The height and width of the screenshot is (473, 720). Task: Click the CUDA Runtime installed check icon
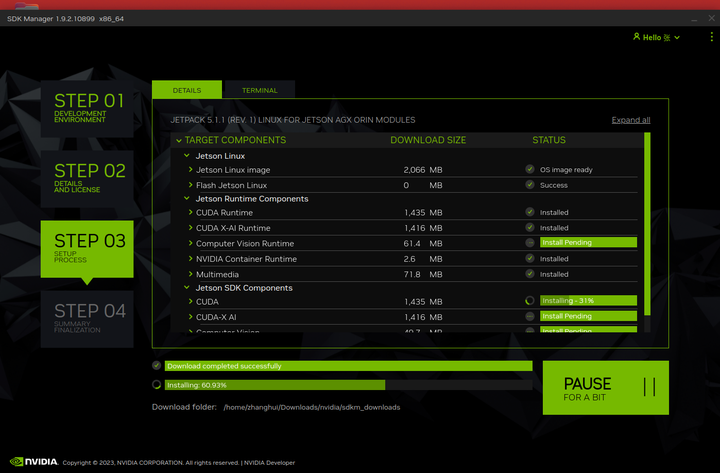point(530,212)
